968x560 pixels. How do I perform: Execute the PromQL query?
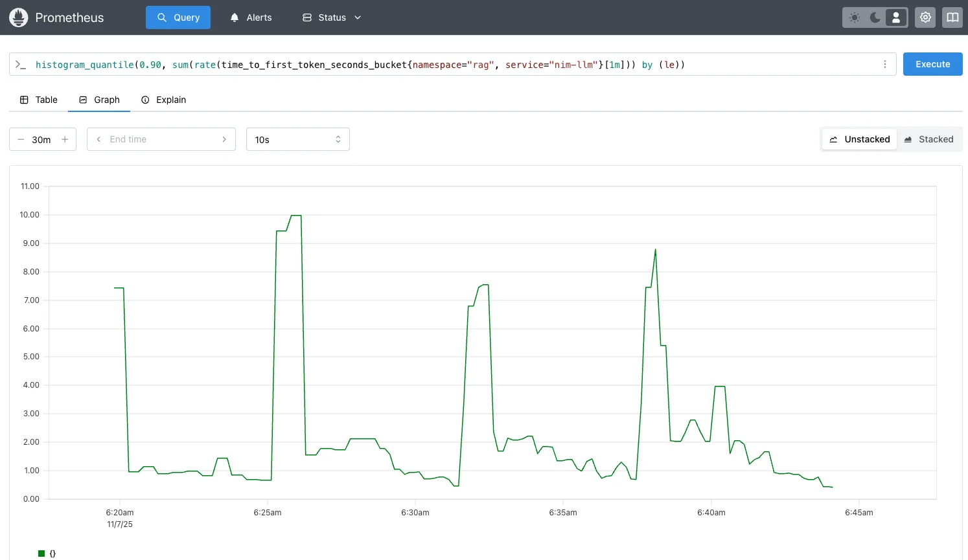coord(932,64)
